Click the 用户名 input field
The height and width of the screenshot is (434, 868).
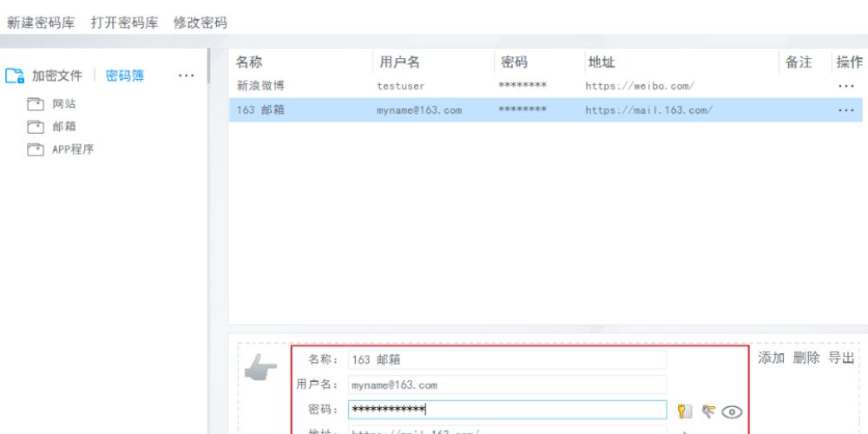pos(507,385)
